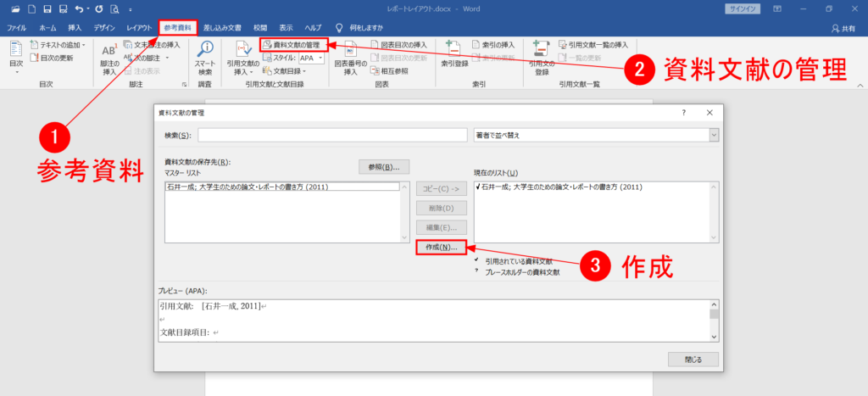Click the preview pane scroll down arrow
The width and height of the screenshot is (868, 396).
pyautogui.click(x=714, y=336)
